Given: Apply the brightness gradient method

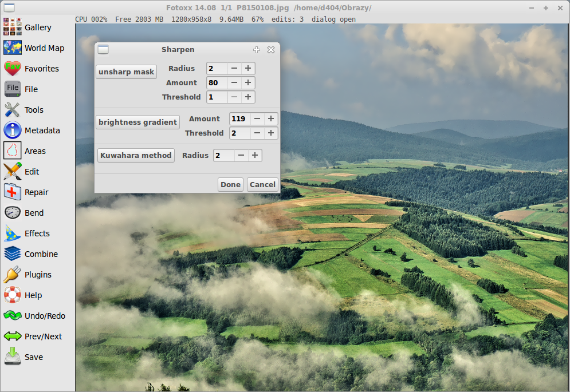Looking at the screenshot, I should coord(138,122).
